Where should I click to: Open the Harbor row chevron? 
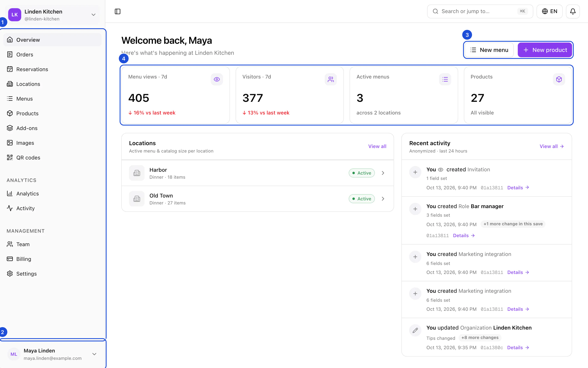tap(383, 173)
